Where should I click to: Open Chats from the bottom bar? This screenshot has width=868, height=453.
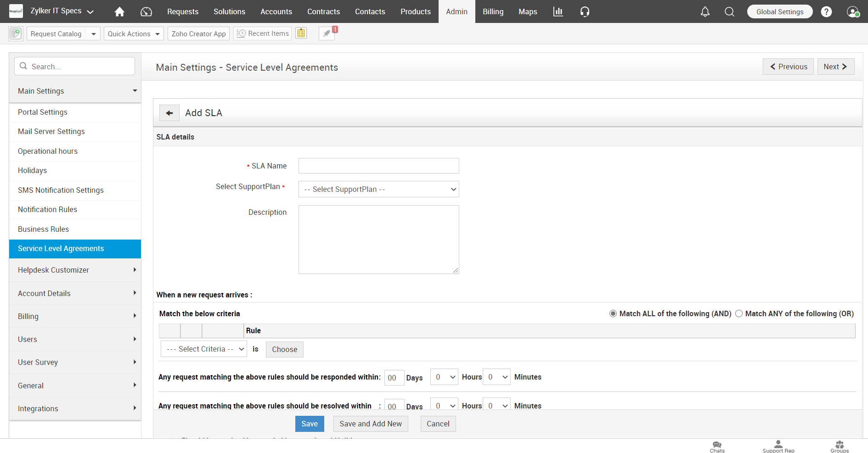(x=716, y=446)
